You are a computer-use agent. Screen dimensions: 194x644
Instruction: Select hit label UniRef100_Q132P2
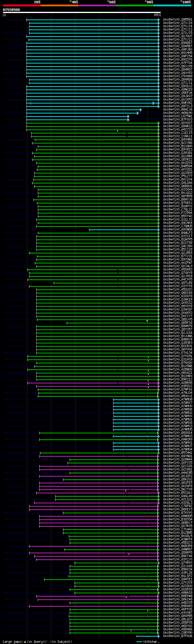178,476
